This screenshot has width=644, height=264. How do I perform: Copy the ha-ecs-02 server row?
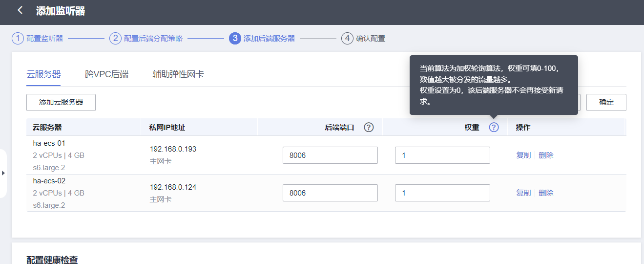[x=523, y=193]
